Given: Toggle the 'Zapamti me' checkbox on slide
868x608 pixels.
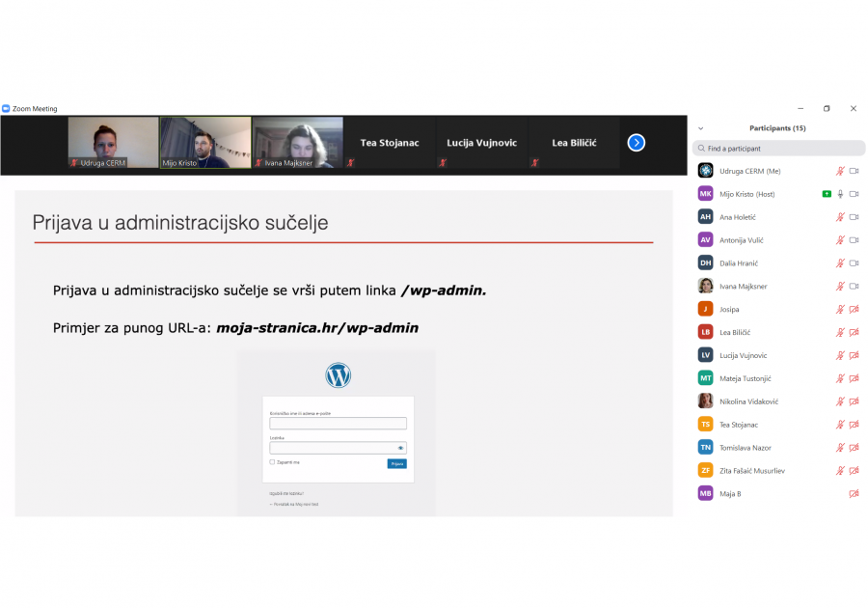Looking at the screenshot, I should [x=272, y=462].
